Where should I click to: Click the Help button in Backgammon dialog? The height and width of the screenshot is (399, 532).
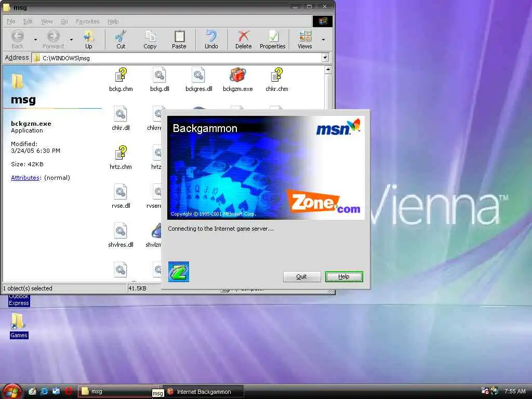pyautogui.click(x=344, y=276)
